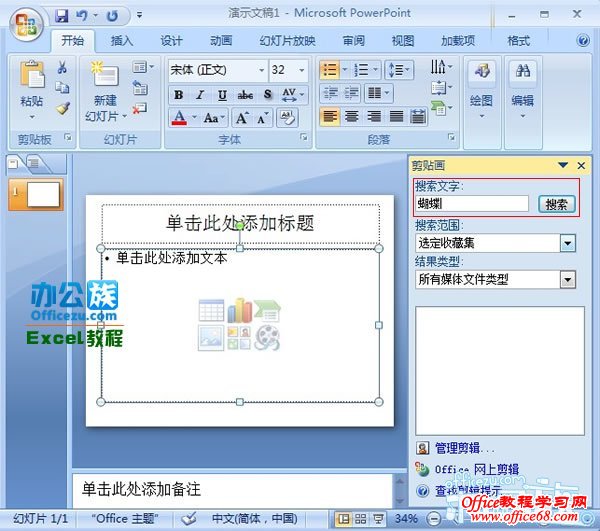This screenshot has height=531, width=600.
Task: Open the columns dropdown
Action: pos(379,93)
